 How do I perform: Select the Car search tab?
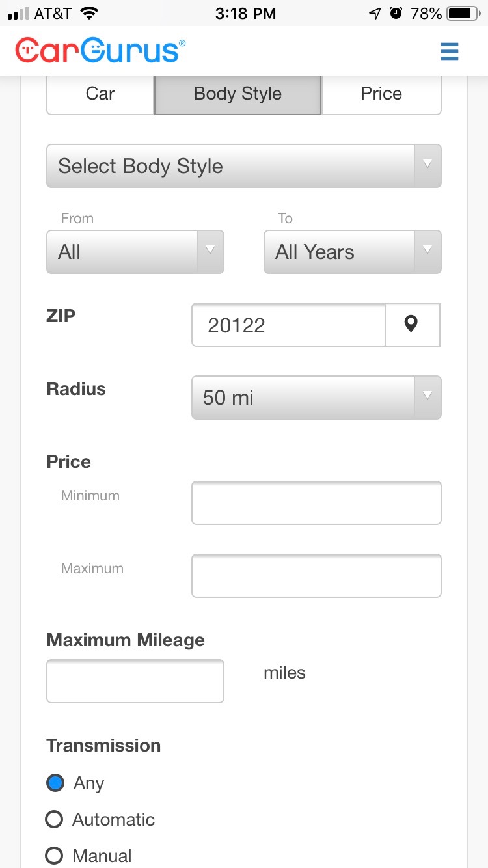(100, 94)
